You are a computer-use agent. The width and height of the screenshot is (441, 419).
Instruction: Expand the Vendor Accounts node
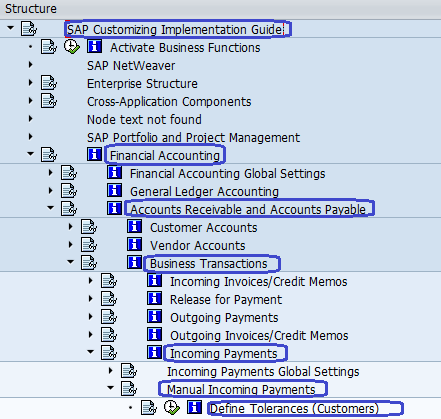pos(70,245)
